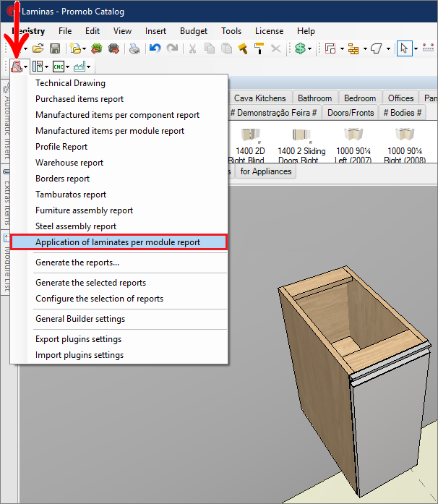Click the Undo arrow icon
438x504 pixels.
[155, 48]
